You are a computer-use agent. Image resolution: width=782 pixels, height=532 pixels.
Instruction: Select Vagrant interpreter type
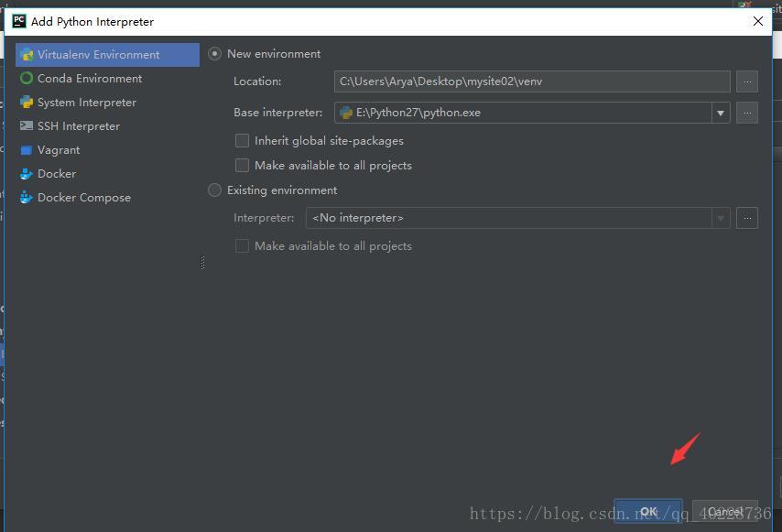[107, 150]
